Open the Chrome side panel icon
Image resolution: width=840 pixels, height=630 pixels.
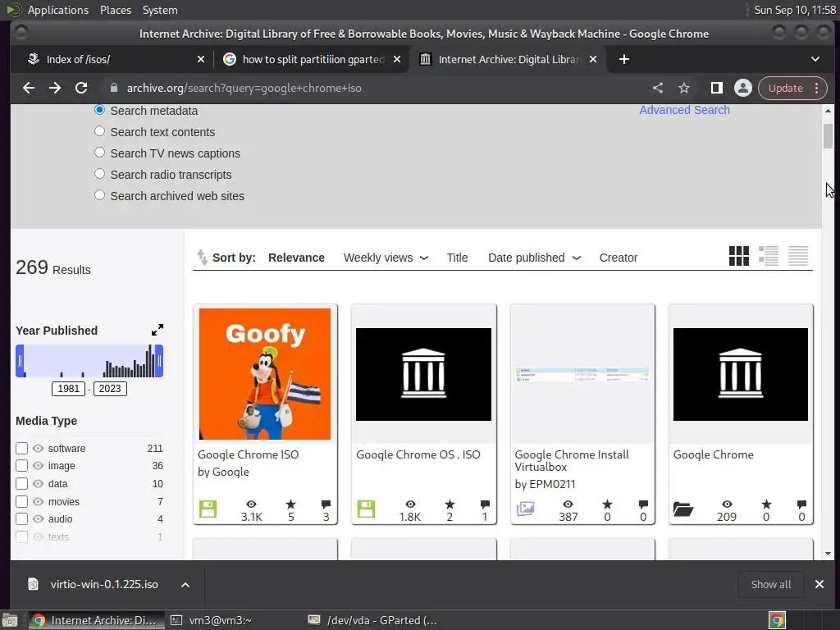click(x=716, y=88)
